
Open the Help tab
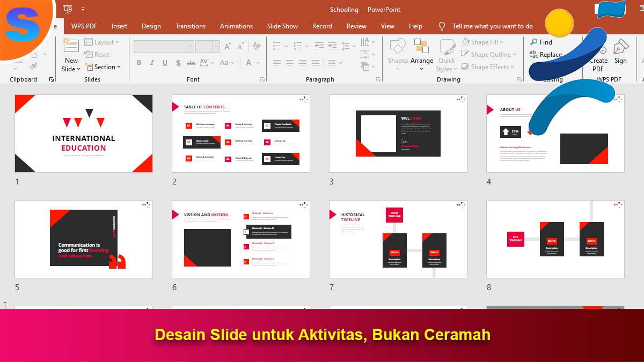[x=415, y=26]
